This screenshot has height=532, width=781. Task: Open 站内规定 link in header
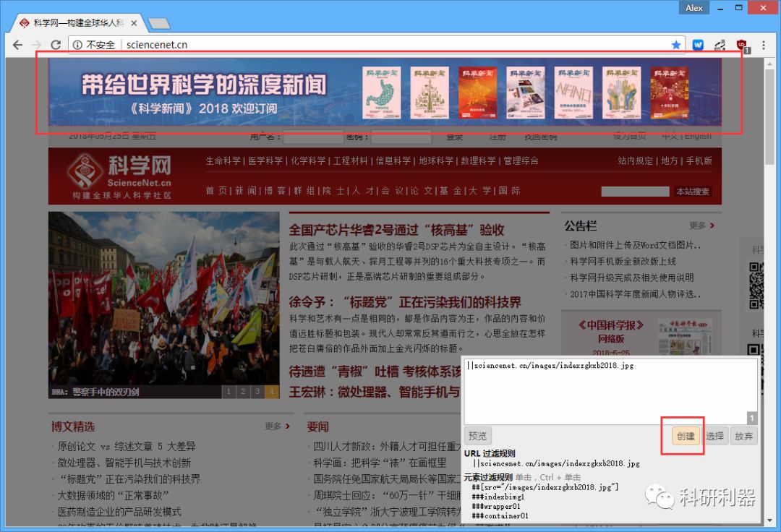635,160
